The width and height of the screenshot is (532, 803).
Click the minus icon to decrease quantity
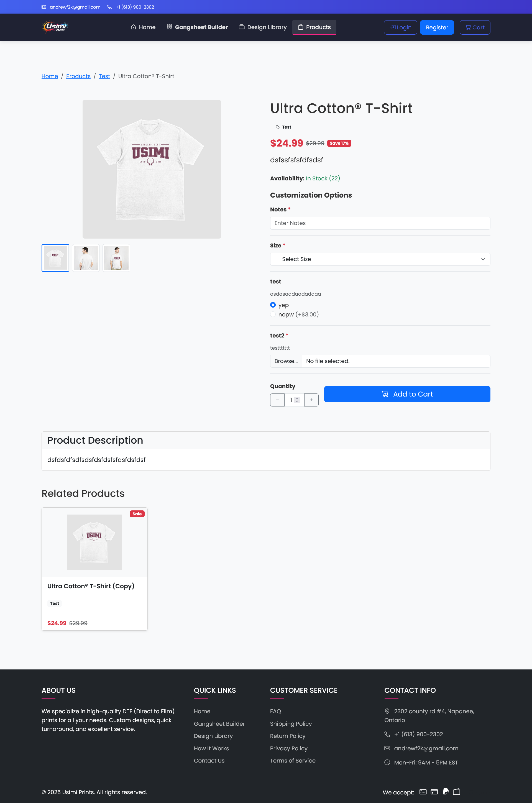pyautogui.click(x=277, y=400)
